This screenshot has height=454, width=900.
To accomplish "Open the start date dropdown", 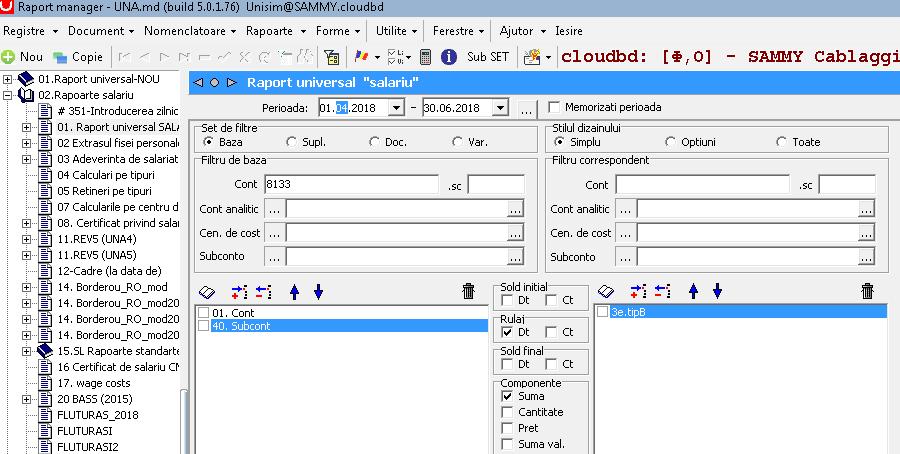I will (x=396, y=108).
